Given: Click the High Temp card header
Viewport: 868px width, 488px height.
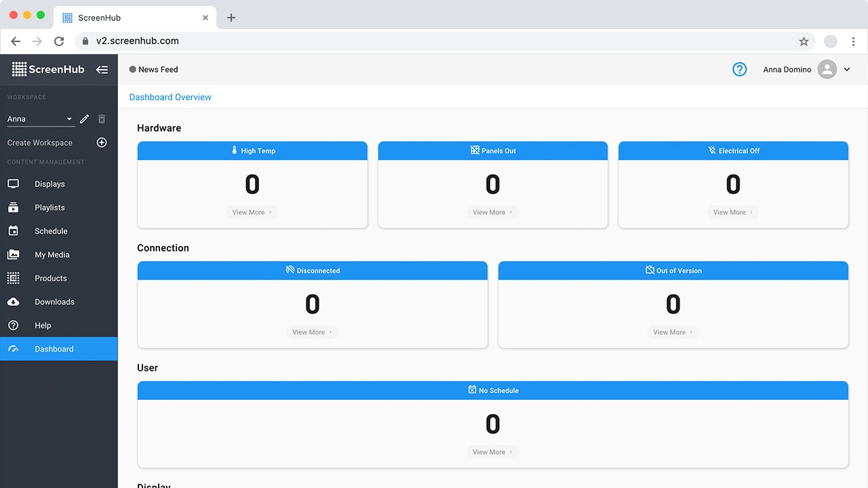Looking at the screenshot, I should coord(252,150).
